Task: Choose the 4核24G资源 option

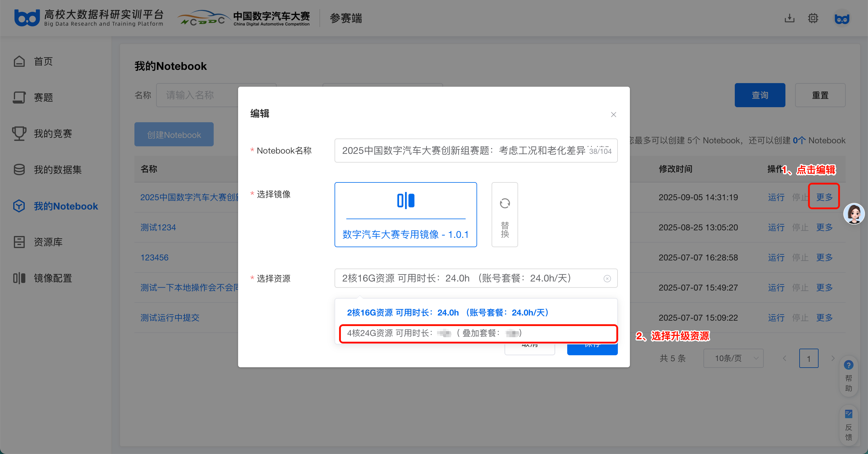Action: 478,333
